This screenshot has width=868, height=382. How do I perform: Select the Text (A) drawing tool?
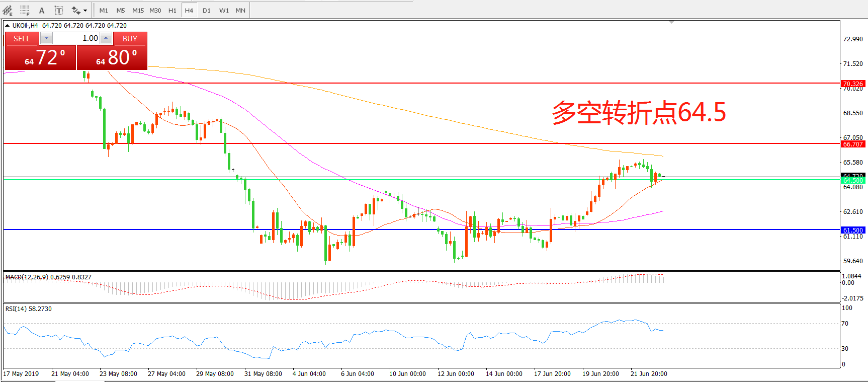42,10
